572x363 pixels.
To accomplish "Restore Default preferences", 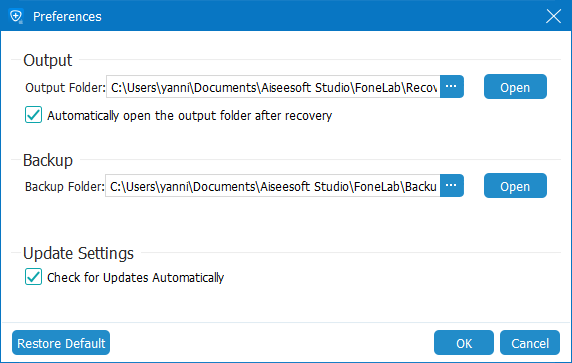I will [x=61, y=343].
